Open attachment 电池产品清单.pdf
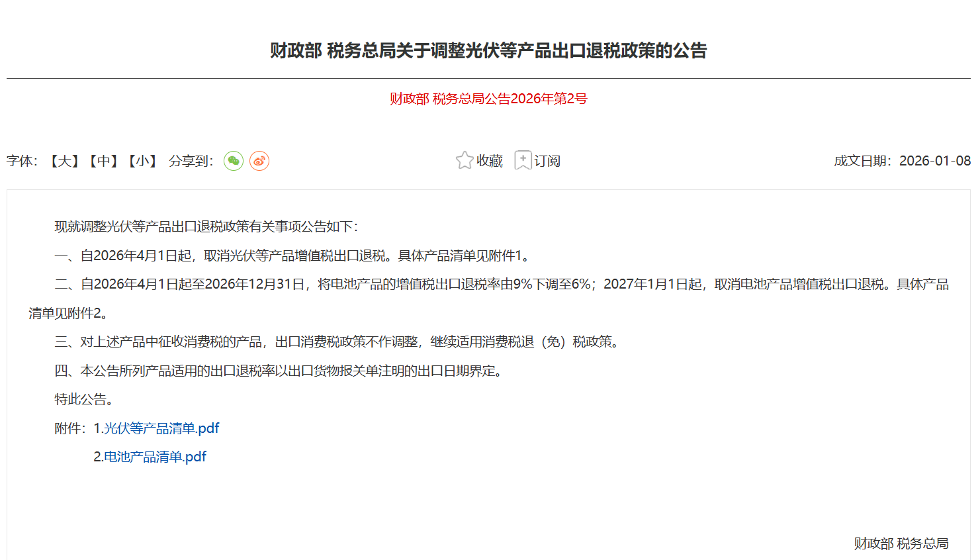Image resolution: width=980 pixels, height=560 pixels. click(x=155, y=457)
